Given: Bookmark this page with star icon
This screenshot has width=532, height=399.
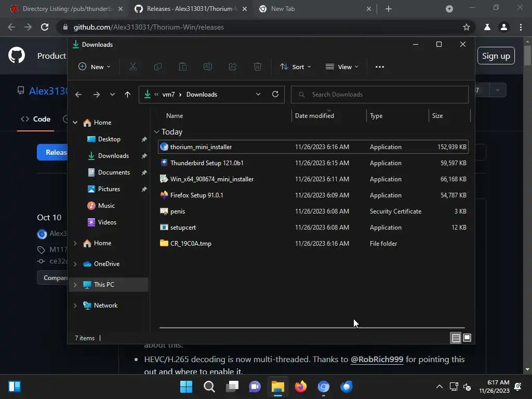Looking at the screenshot, I should (x=467, y=27).
